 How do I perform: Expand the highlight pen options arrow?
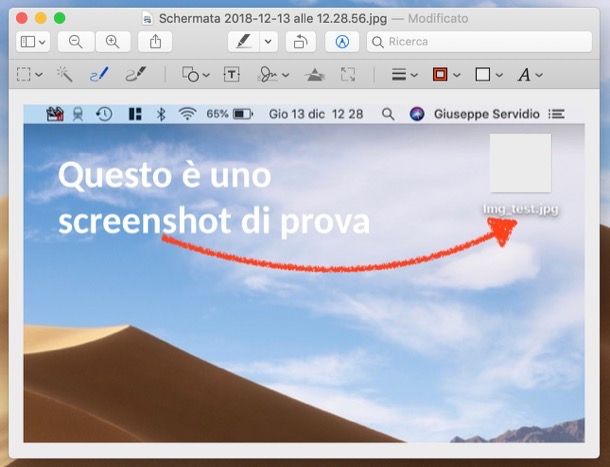[x=268, y=42]
